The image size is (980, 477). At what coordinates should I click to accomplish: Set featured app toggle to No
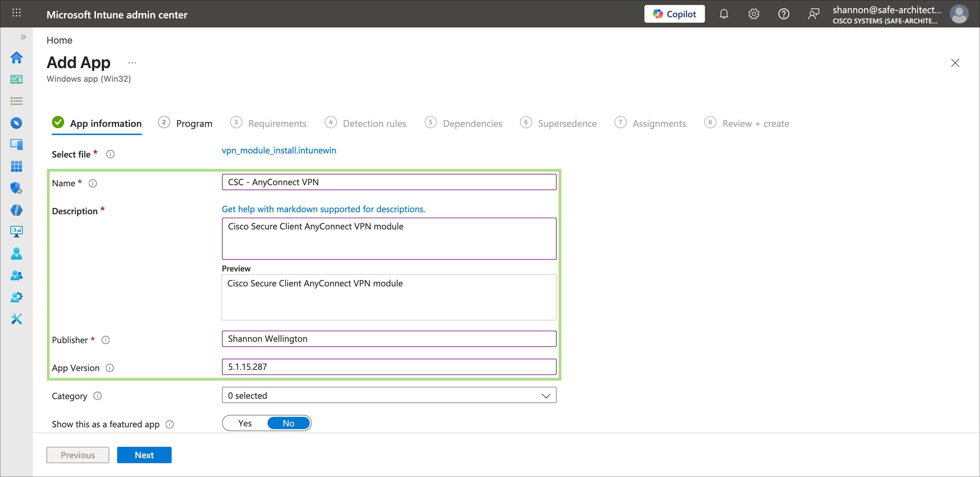pos(288,423)
